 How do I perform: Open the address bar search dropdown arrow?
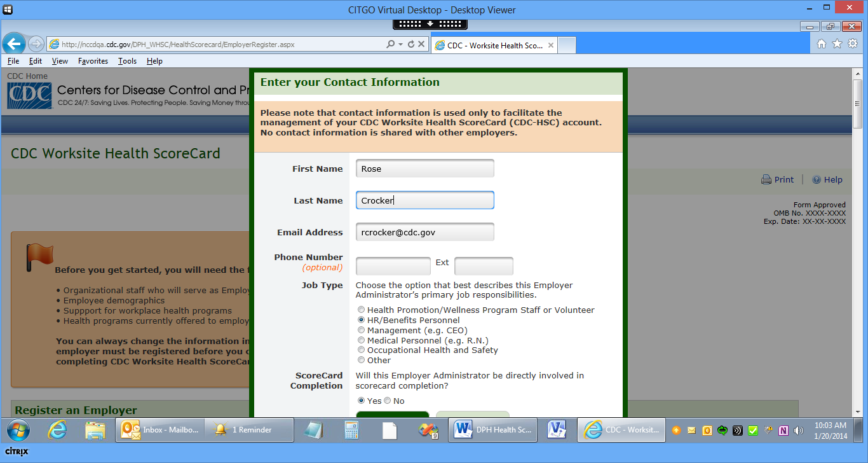pos(400,45)
